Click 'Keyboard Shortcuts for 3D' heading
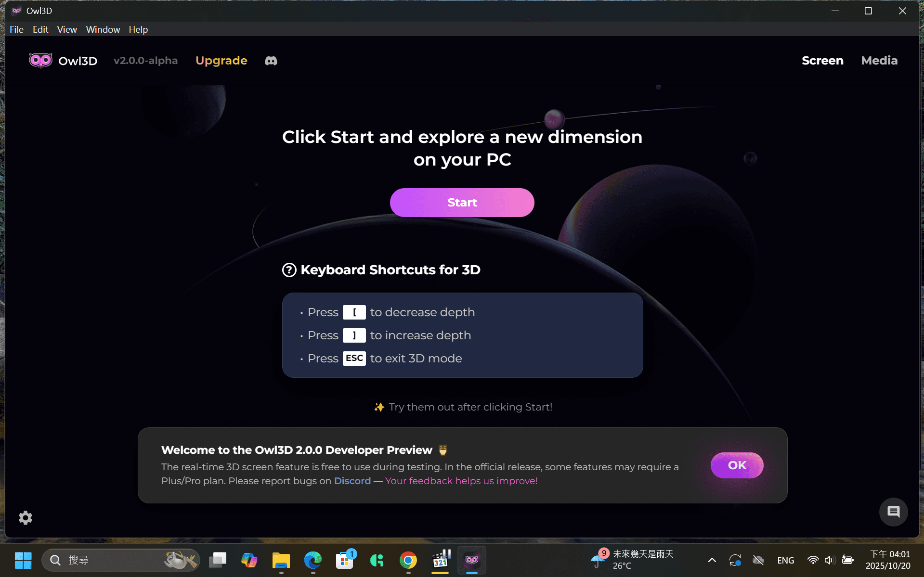 [x=390, y=270]
